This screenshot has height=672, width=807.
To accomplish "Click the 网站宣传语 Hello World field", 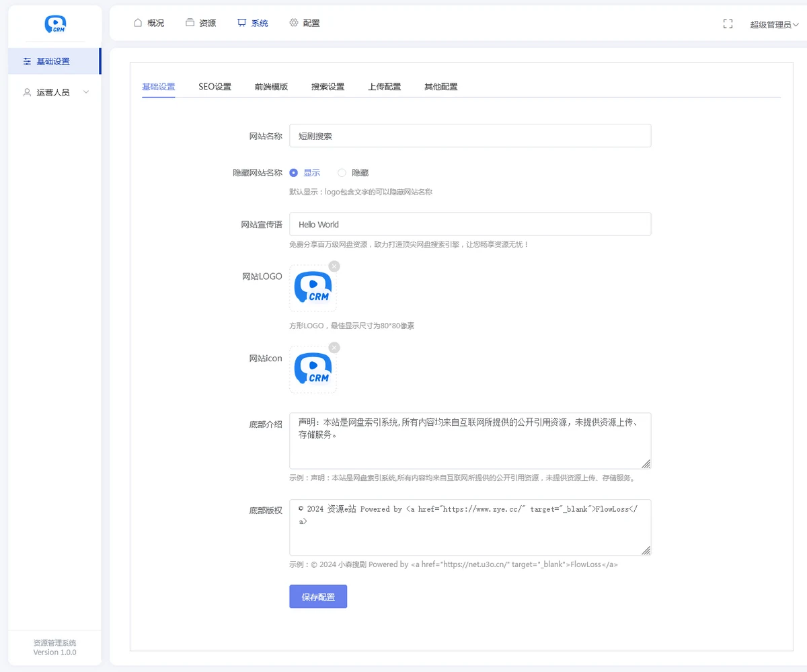I will click(470, 225).
